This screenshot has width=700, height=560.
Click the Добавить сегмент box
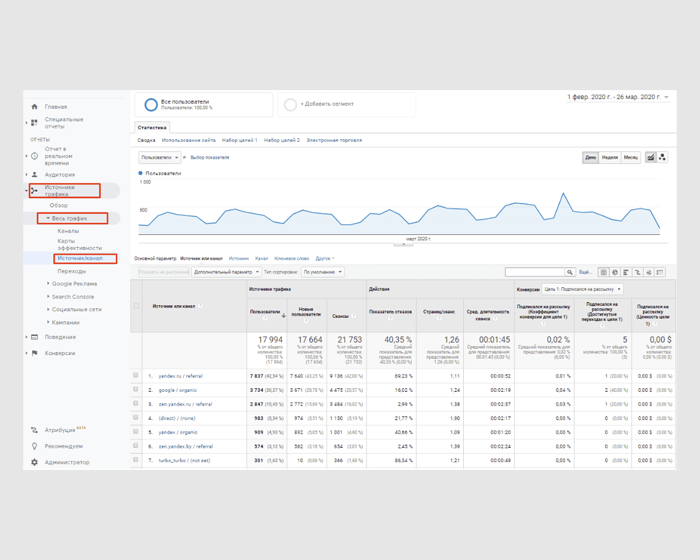346,104
